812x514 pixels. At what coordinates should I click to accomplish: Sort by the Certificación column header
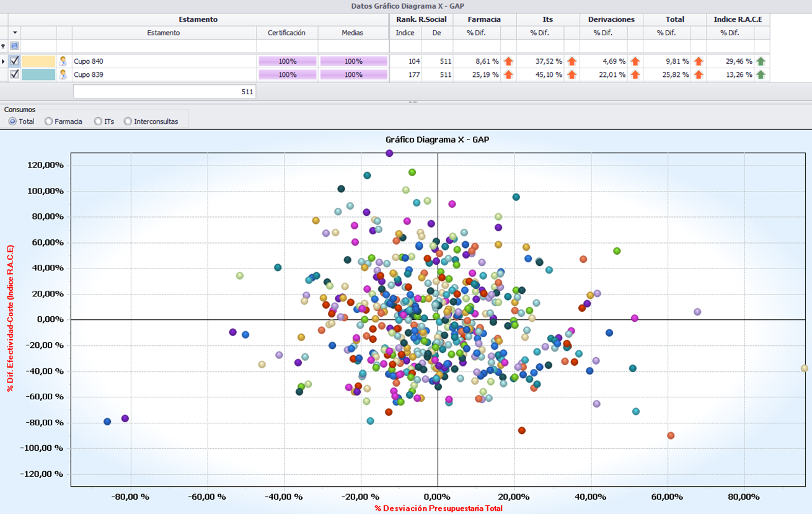click(x=286, y=32)
